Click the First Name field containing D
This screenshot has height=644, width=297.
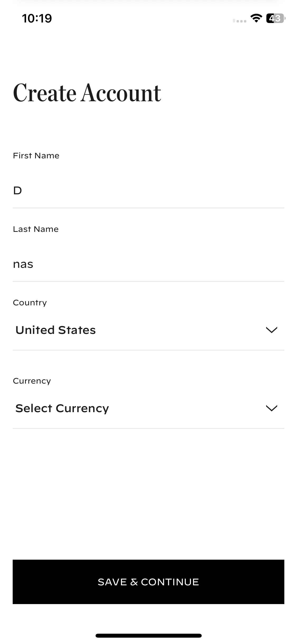coord(148,191)
